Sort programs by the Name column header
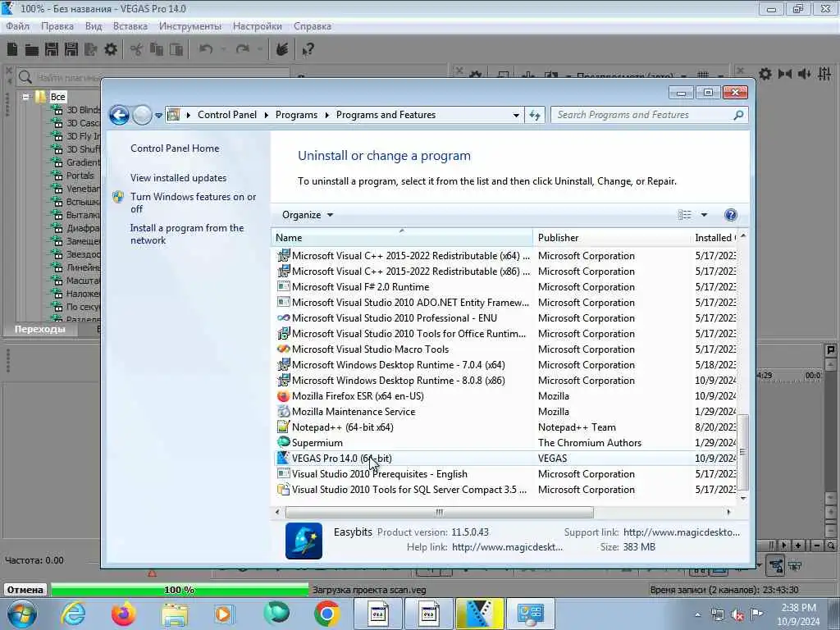Viewport: 840px width, 630px height. pyautogui.click(x=402, y=237)
